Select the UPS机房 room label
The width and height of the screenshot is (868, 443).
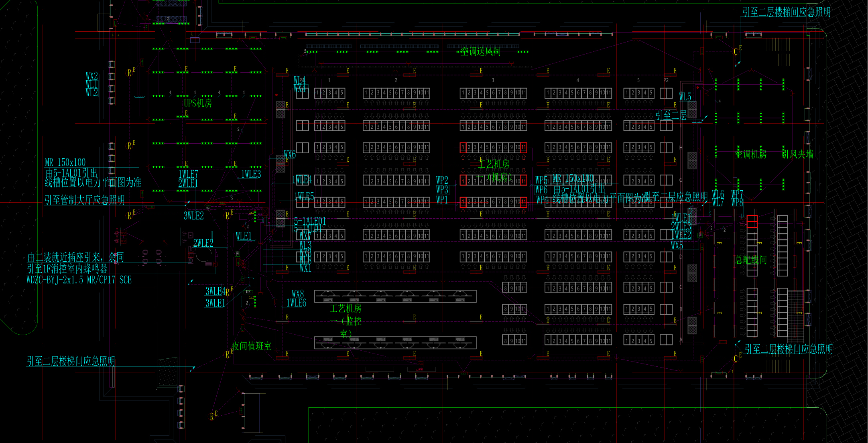coord(198,103)
